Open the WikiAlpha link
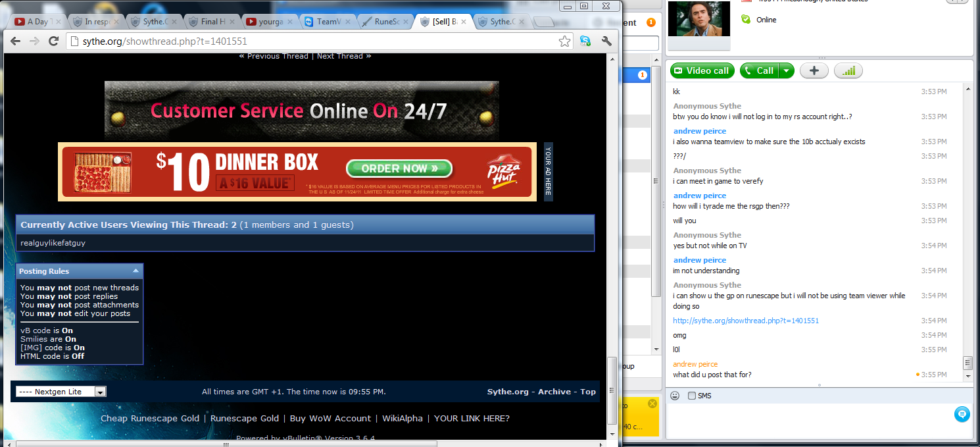Screen dimensions: 980x447 click(403, 419)
